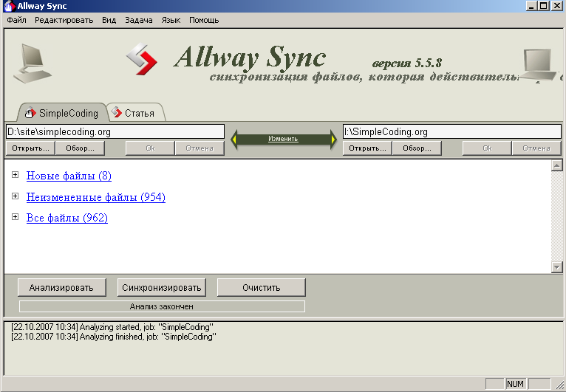
Task: Click the left yellow arrow of sync direction
Action: [235, 140]
